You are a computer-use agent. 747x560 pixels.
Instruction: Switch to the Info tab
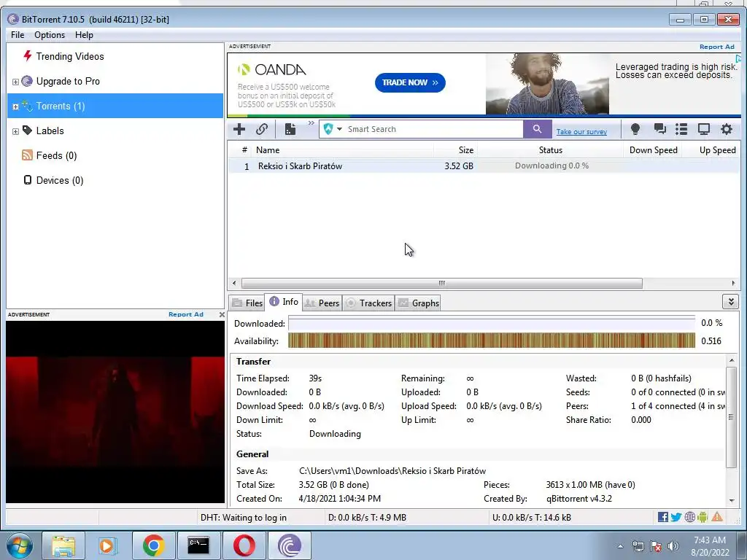[284, 302]
